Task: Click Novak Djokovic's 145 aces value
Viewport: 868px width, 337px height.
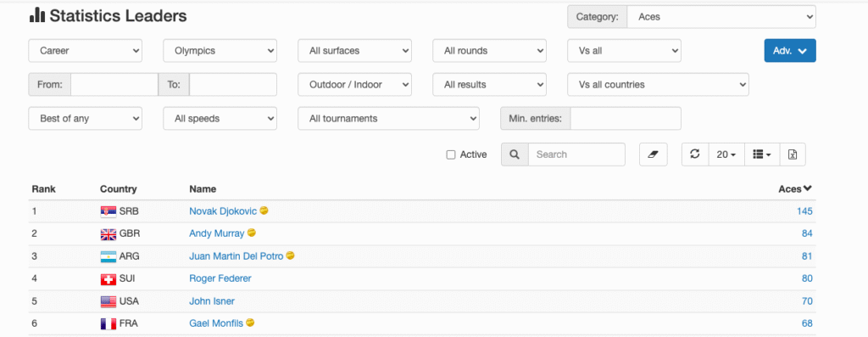Action: point(804,211)
